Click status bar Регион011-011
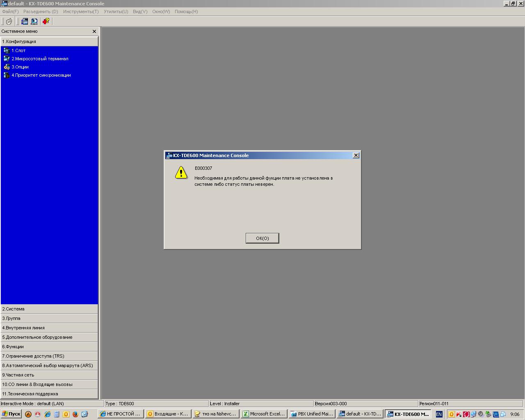Image resolution: width=525 pixels, height=420 pixels. 471,404
